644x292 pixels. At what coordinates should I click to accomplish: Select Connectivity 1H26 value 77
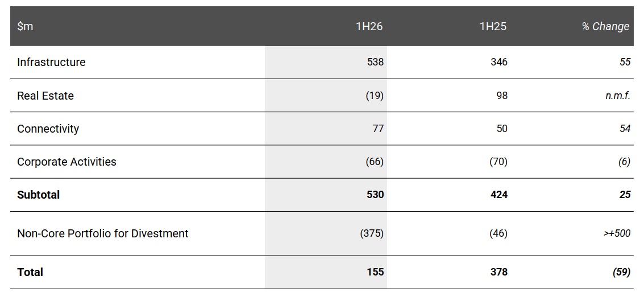tap(378, 129)
